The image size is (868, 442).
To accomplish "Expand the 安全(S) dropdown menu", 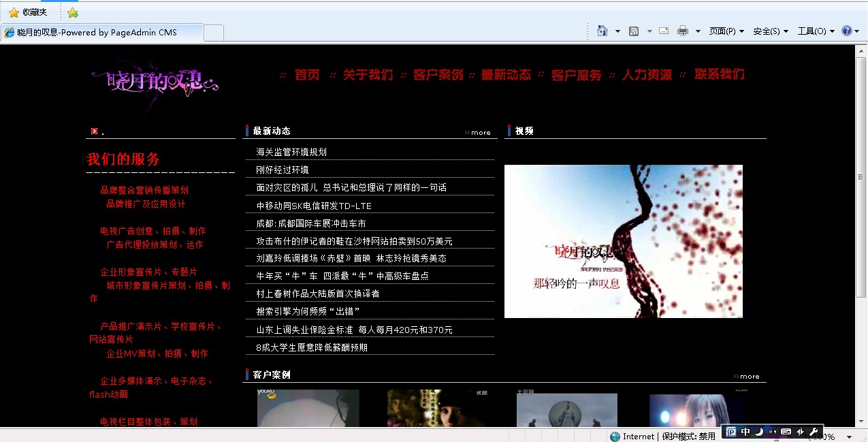I will click(x=770, y=31).
